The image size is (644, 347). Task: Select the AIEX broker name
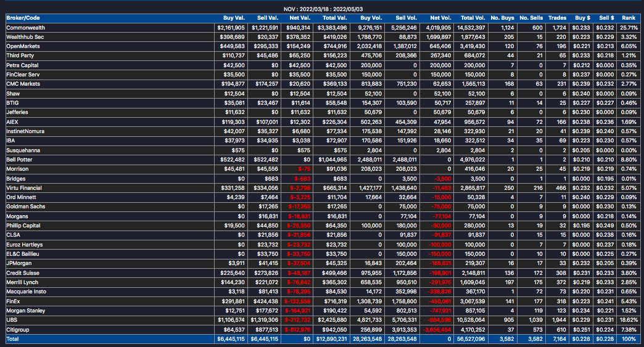tap(12, 122)
